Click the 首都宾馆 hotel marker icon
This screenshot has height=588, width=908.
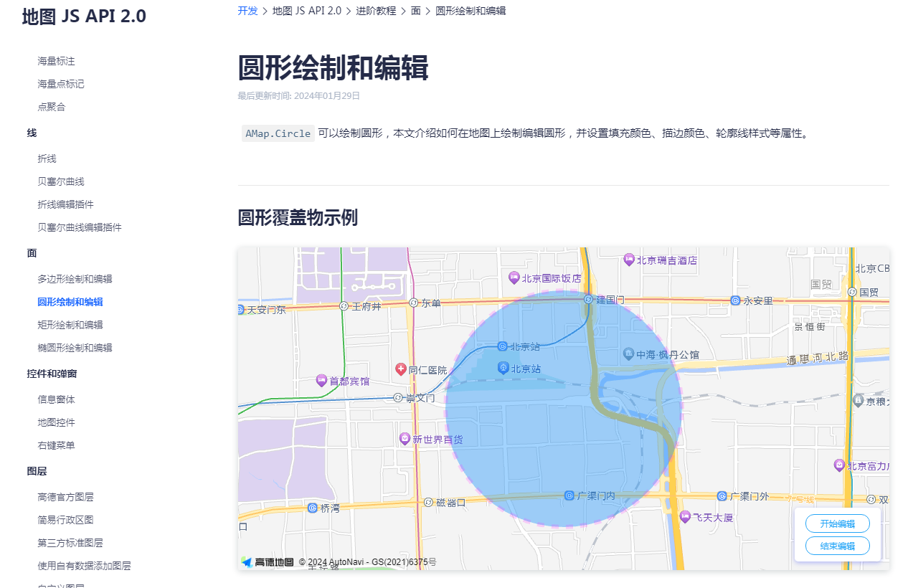point(321,381)
